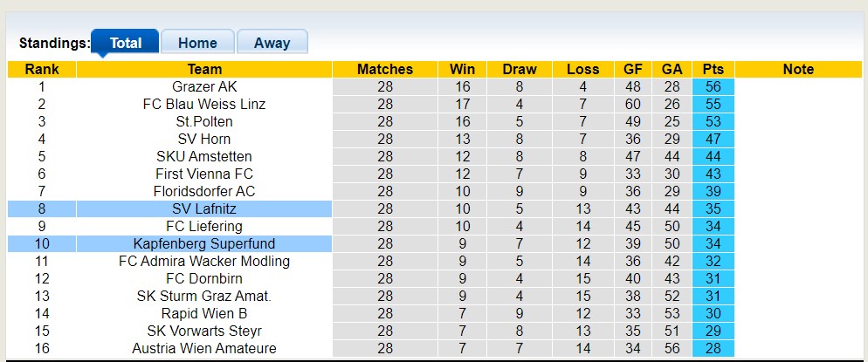This screenshot has height=362, width=868.
Task: Select the SV Horn team row
Action: [204, 139]
